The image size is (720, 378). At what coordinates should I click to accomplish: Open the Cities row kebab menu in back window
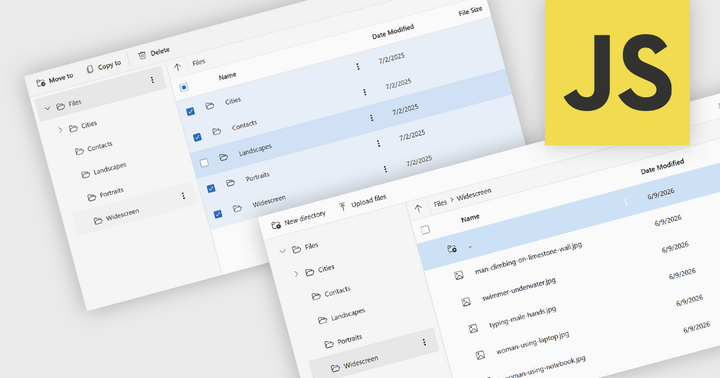click(x=358, y=67)
